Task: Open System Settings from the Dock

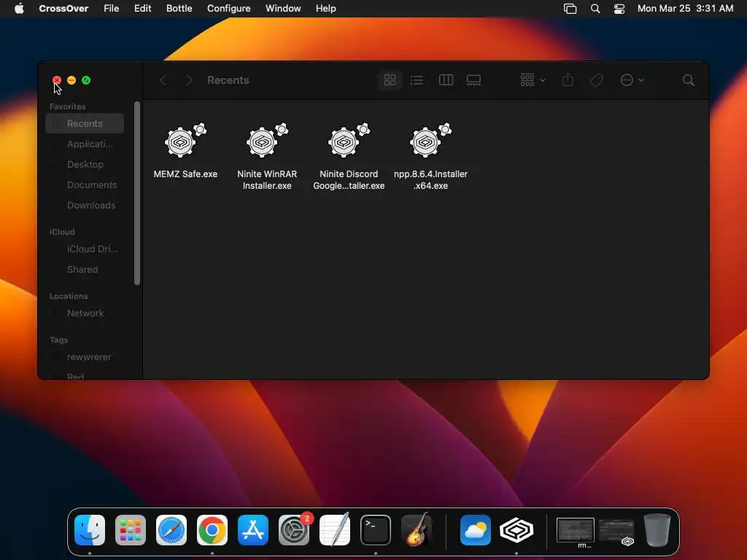Action: (294, 530)
